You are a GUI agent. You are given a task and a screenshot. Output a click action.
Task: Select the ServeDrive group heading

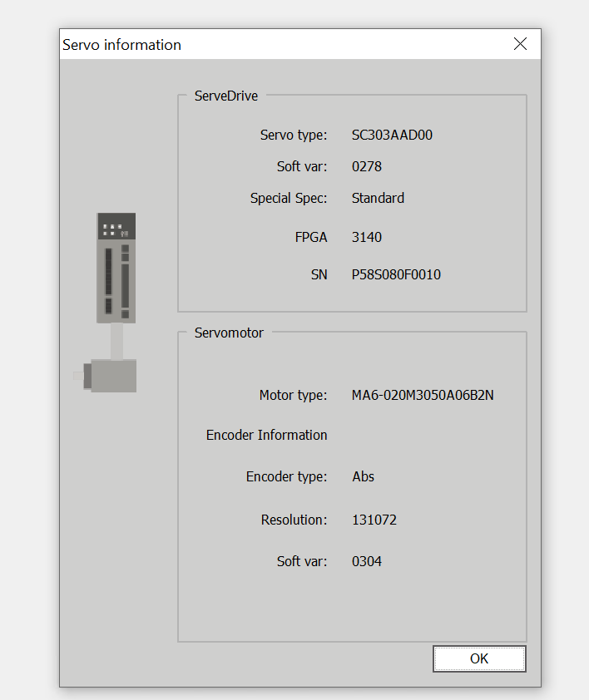[x=226, y=96]
